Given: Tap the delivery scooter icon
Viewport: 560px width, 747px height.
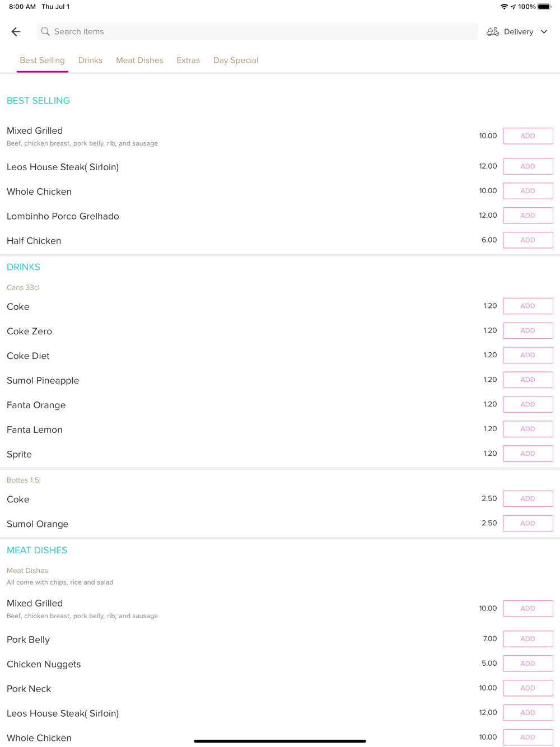Looking at the screenshot, I should tap(492, 32).
